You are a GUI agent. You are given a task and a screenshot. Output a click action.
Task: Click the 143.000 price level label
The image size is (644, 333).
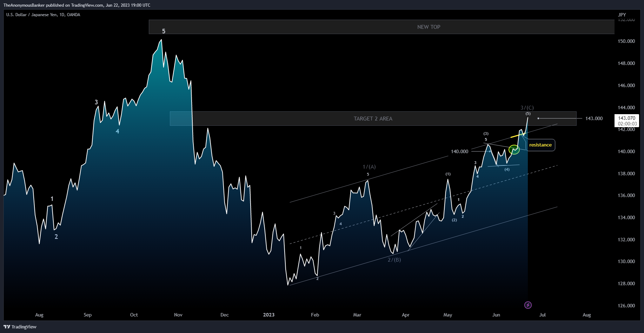[594, 118]
